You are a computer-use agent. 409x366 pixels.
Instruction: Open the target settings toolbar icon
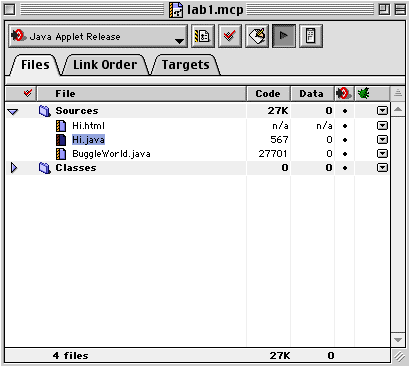coord(203,36)
